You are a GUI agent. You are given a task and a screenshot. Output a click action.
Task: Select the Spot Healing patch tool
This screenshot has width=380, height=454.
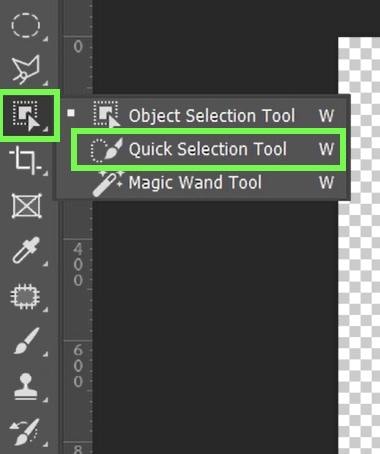coord(25,296)
